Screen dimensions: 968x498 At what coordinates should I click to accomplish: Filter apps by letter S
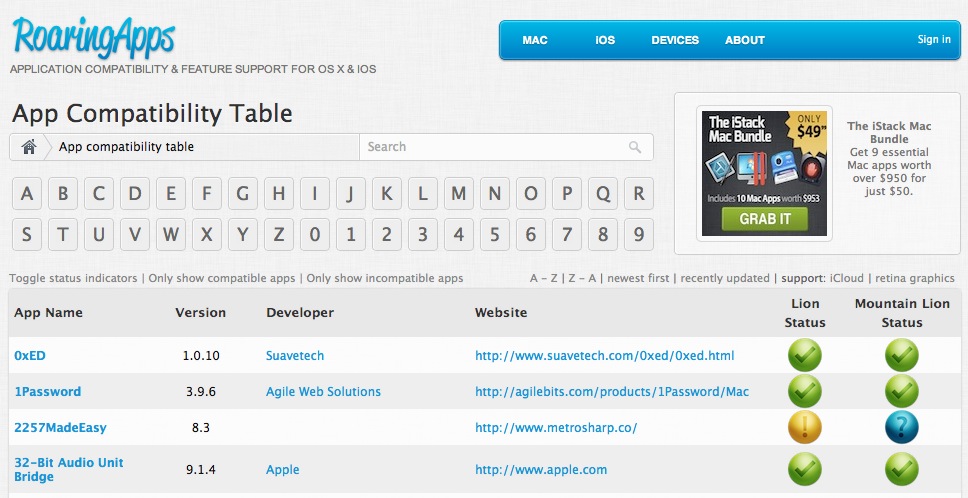point(27,234)
